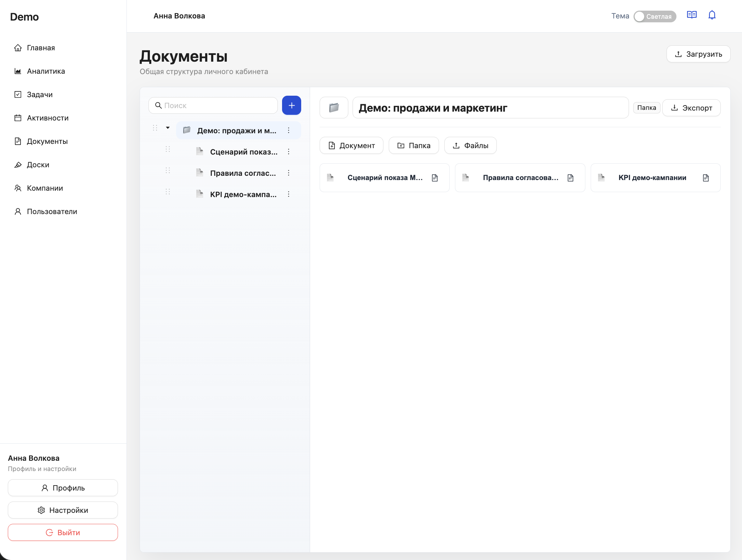Click page icon of KPI демо-кампа... tree row
Screen dimensions: 742x560
199,194
